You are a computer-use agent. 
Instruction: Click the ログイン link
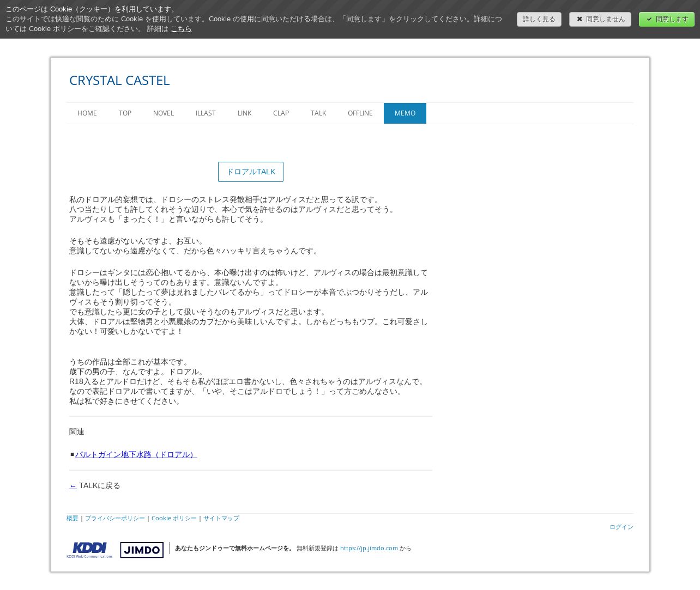coord(621,527)
